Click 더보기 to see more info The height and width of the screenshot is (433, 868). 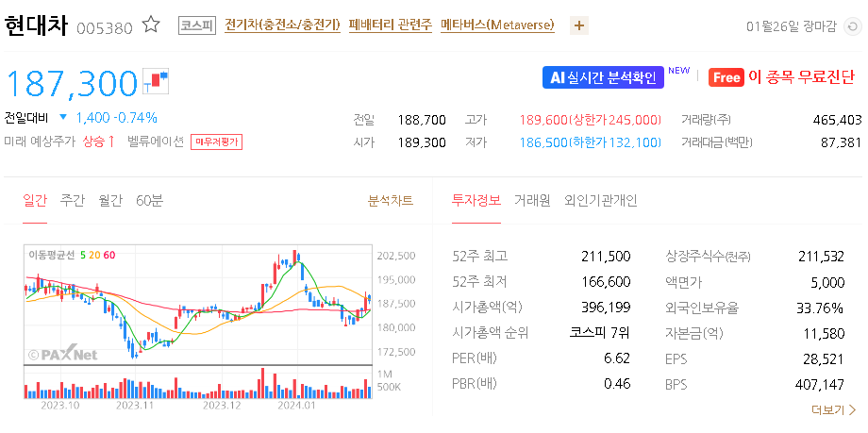pos(834,409)
